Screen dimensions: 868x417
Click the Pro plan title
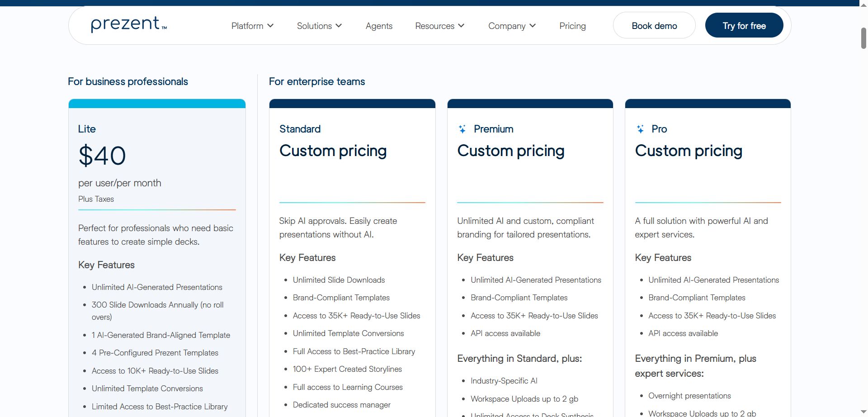[x=659, y=129]
